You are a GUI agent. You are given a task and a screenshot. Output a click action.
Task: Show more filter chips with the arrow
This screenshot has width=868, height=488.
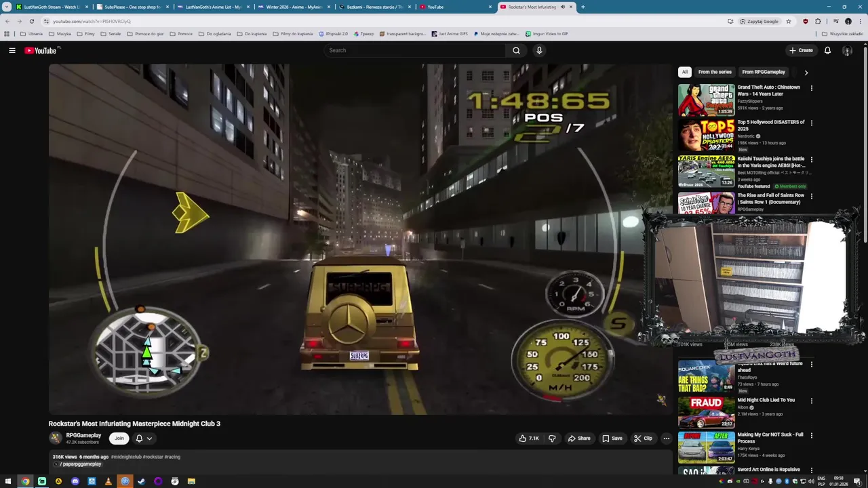click(806, 72)
